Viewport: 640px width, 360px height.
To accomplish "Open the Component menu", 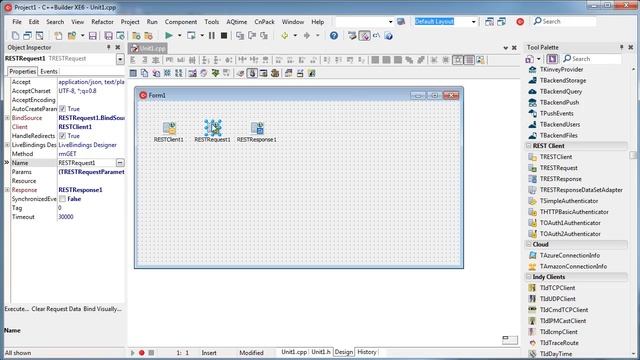I will [181, 22].
